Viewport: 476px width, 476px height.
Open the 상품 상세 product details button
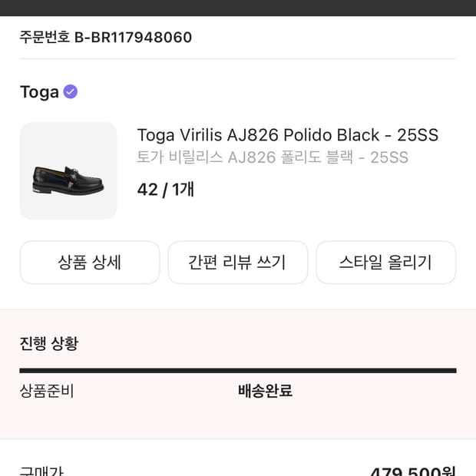tap(90, 263)
